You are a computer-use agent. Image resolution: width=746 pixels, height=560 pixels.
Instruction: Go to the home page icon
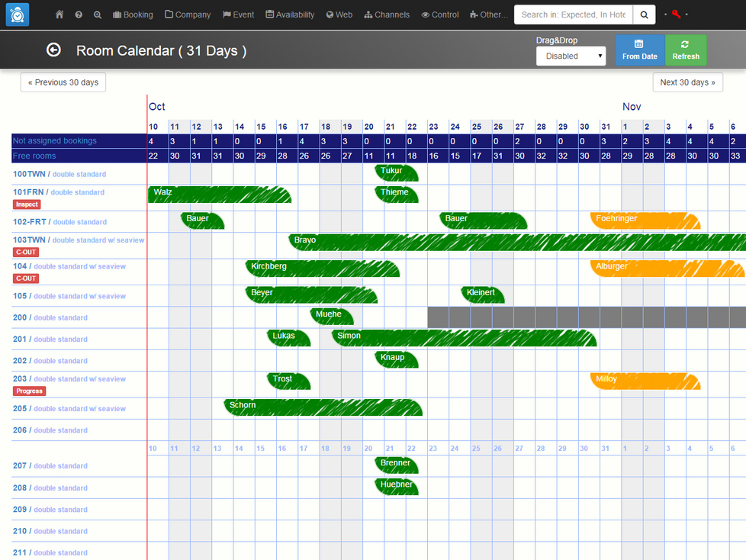coord(59,14)
